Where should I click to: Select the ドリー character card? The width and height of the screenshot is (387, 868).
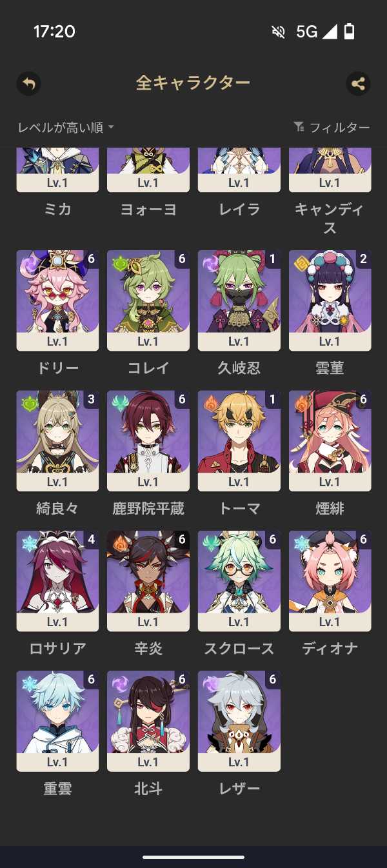pyautogui.click(x=57, y=301)
